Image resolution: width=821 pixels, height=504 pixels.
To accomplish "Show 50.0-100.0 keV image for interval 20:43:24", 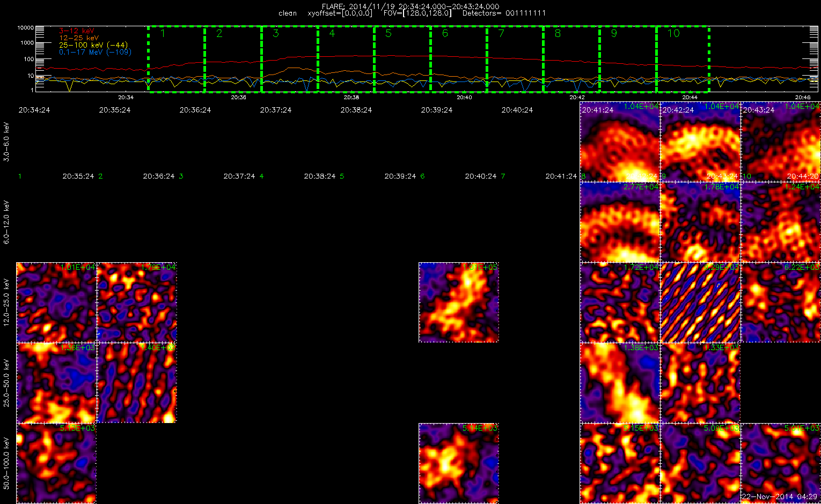I will pos(781,463).
